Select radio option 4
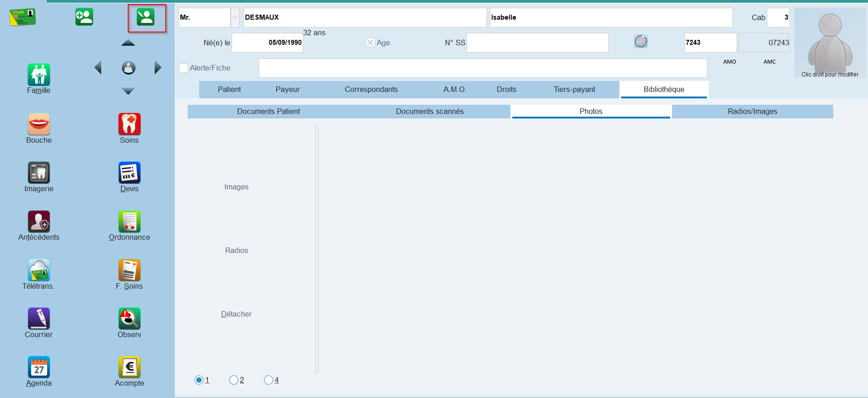868x398 pixels. tap(268, 380)
